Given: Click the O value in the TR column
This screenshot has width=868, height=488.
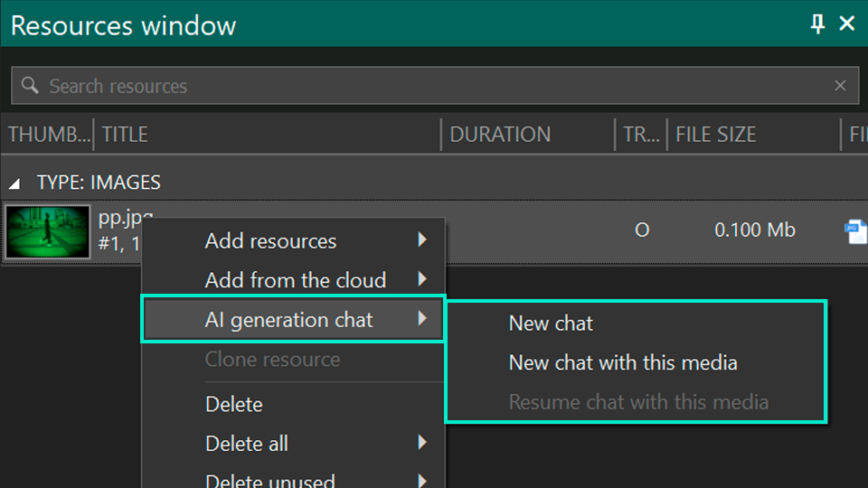Looking at the screenshot, I should (642, 230).
